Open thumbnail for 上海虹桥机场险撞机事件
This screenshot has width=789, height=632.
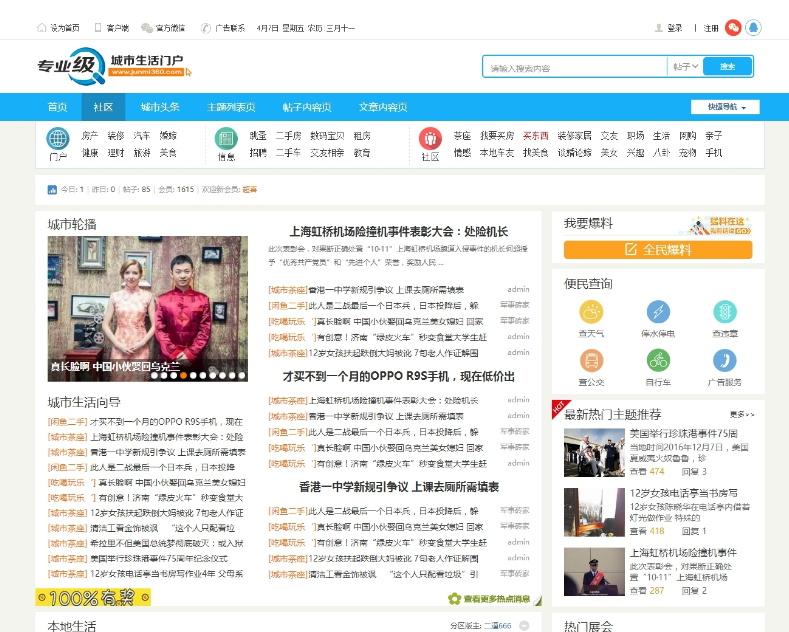coord(594,572)
